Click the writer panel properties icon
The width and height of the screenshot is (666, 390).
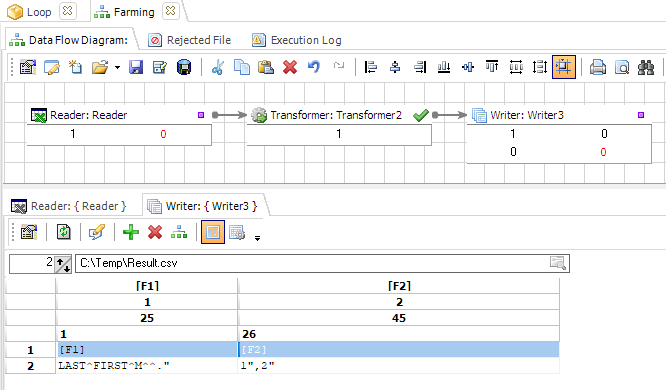[29, 232]
